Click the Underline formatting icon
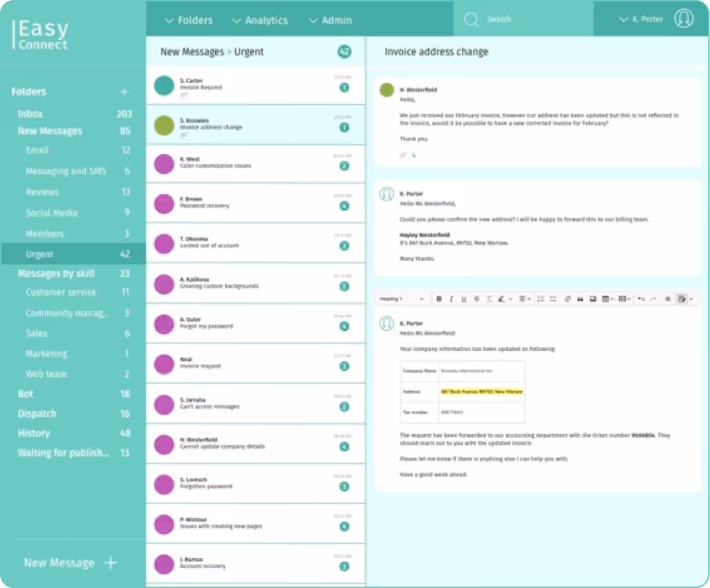710x588 pixels. click(x=463, y=299)
